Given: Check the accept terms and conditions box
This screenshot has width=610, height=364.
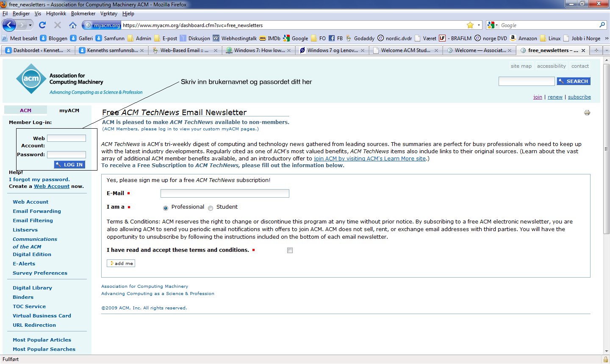Looking at the screenshot, I should pos(290,250).
